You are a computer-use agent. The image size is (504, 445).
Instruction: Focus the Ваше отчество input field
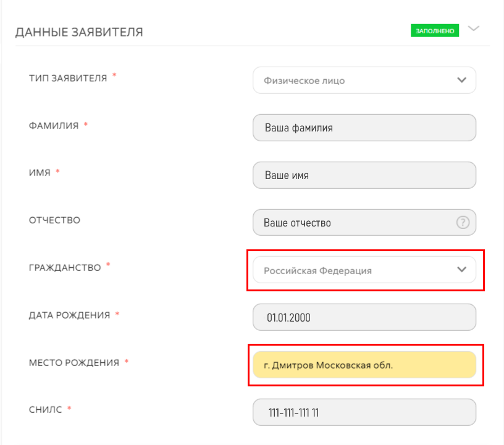pyautogui.click(x=364, y=222)
